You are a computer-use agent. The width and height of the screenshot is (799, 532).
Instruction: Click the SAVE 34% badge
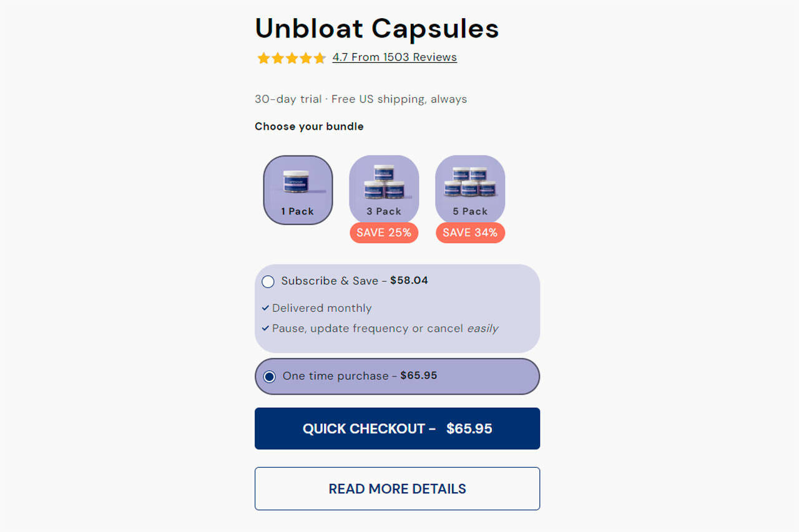pyautogui.click(x=470, y=233)
